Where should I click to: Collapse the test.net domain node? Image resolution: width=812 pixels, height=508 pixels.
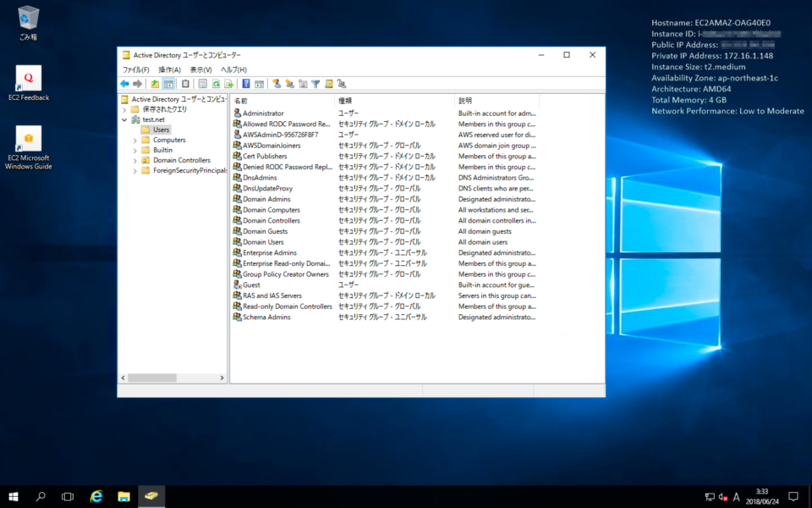coord(124,119)
